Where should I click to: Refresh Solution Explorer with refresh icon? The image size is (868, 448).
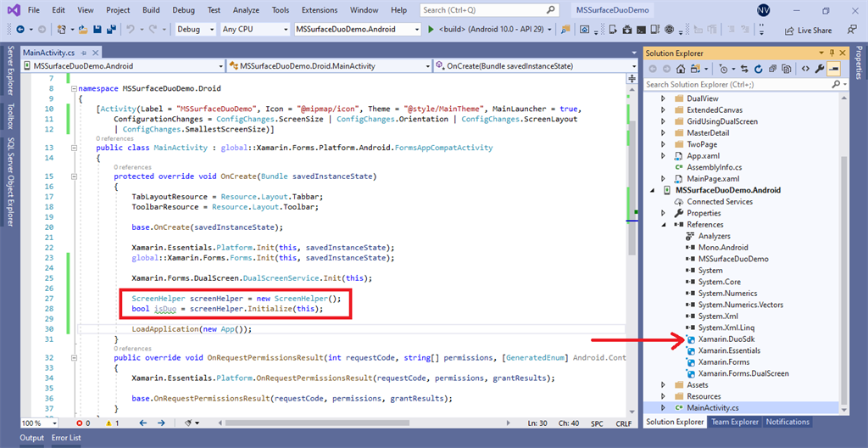(x=758, y=70)
